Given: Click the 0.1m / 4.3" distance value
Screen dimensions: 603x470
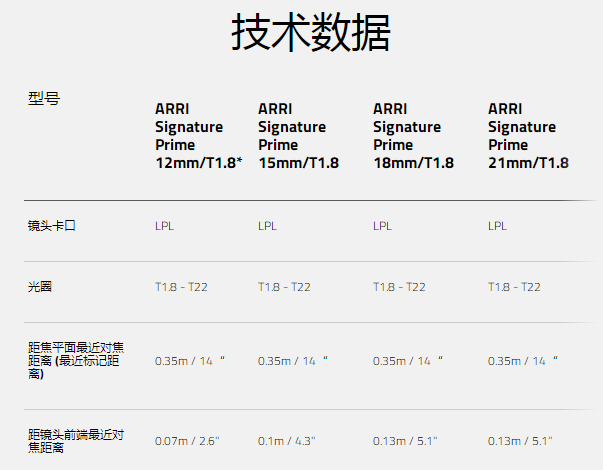Looking at the screenshot, I should (x=286, y=441).
